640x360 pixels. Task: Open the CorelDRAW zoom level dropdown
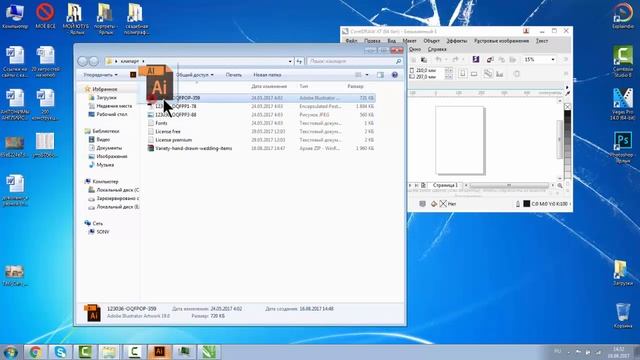click(x=553, y=60)
